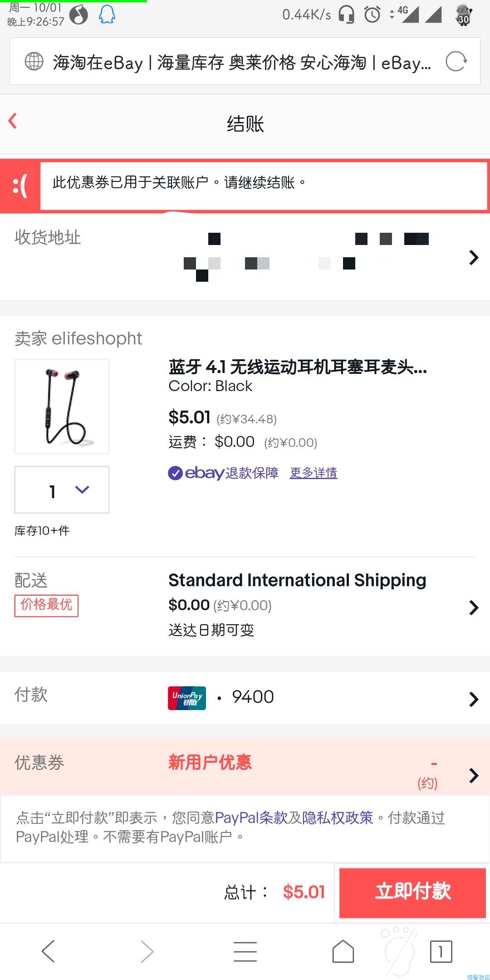Open the browser tab switcher showing 1
This screenshot has width=490, height=980.
click(441, 951)
